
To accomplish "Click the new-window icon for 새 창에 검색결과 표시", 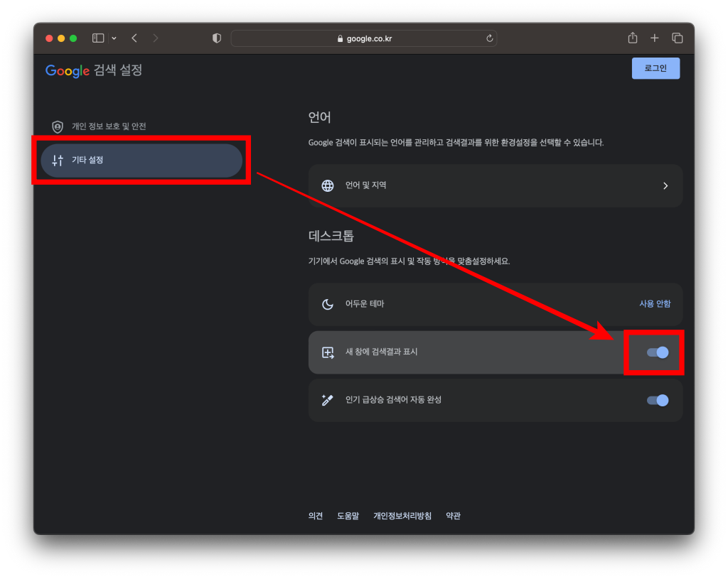I will [328, 352].
